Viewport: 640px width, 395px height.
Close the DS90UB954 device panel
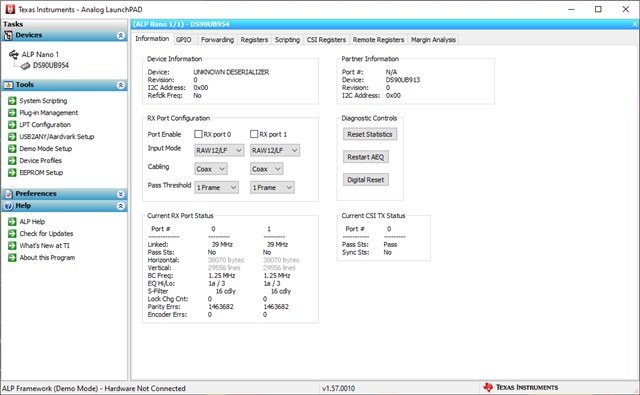[x=635, y=24]
